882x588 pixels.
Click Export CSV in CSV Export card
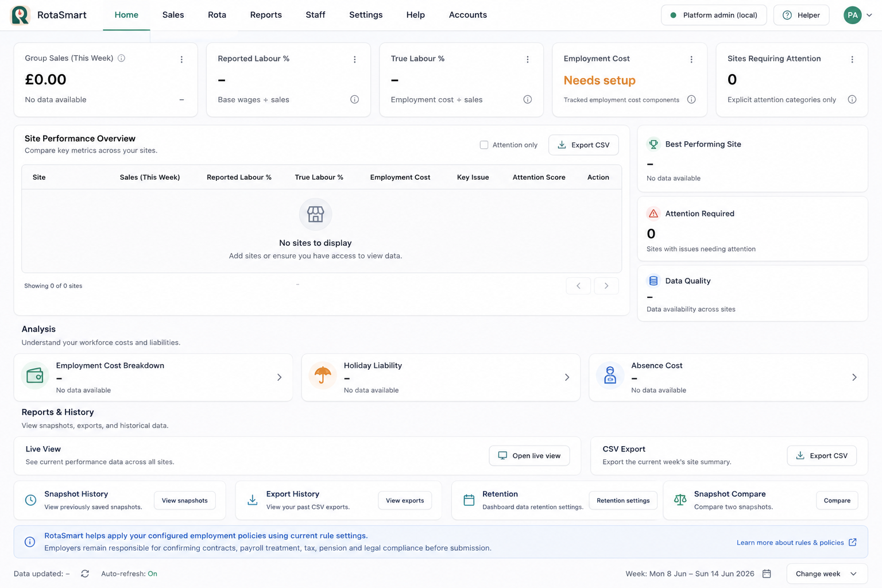[822, 455]
